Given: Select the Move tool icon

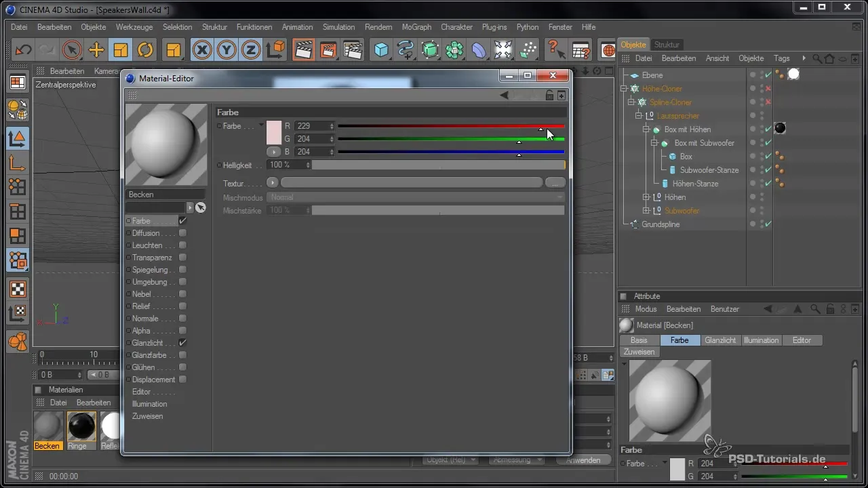Looking at the screenshot, I should pos(96,50).
